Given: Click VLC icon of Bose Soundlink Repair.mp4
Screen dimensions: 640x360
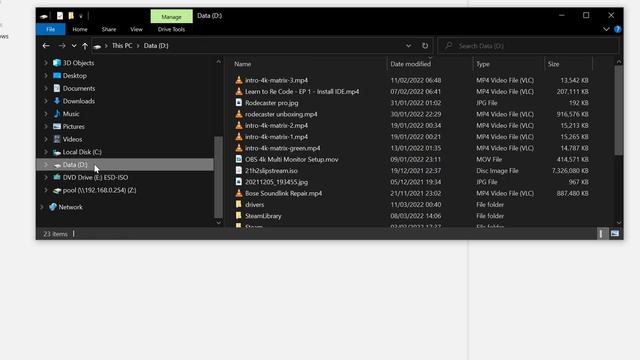Looking at the screenshot, I should pyautogui.click(x=239, y=193).
